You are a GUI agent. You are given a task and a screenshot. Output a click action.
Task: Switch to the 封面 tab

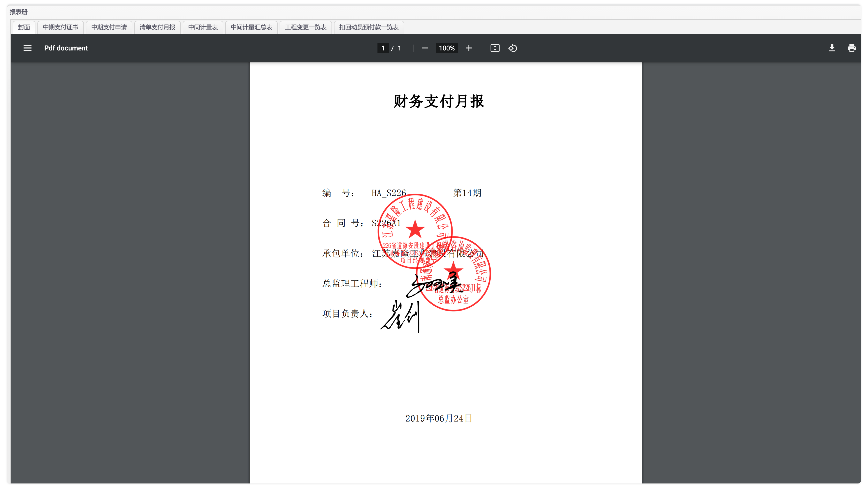click(x=24, y=27)
